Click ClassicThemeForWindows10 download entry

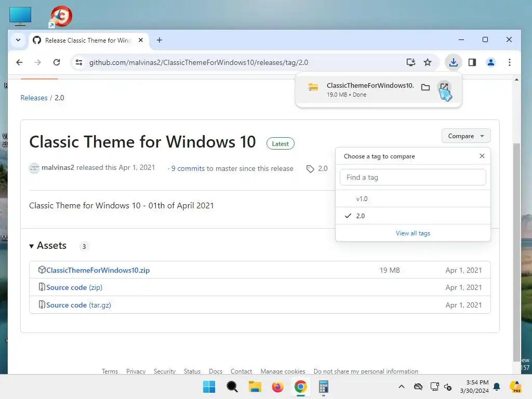[370, 90]
